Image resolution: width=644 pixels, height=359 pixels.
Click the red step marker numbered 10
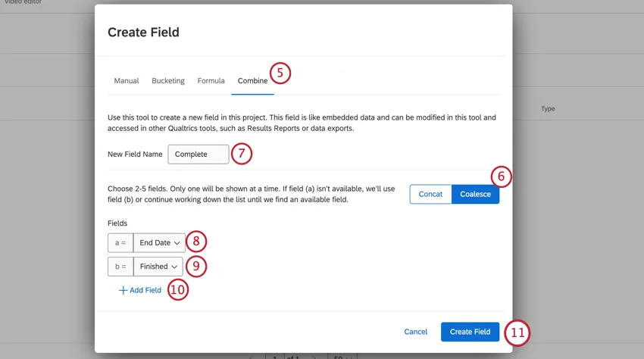point(177,289)
